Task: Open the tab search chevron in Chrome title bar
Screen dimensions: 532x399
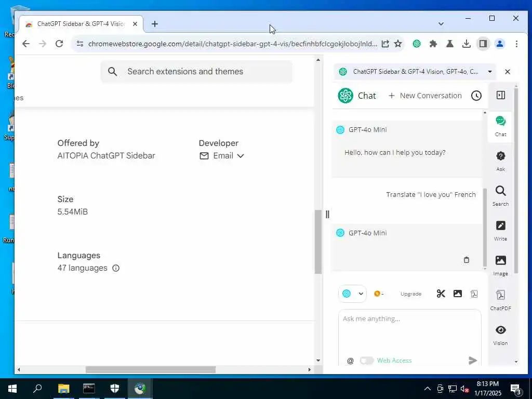Action: pyautogui.click(x=441, y=24)
